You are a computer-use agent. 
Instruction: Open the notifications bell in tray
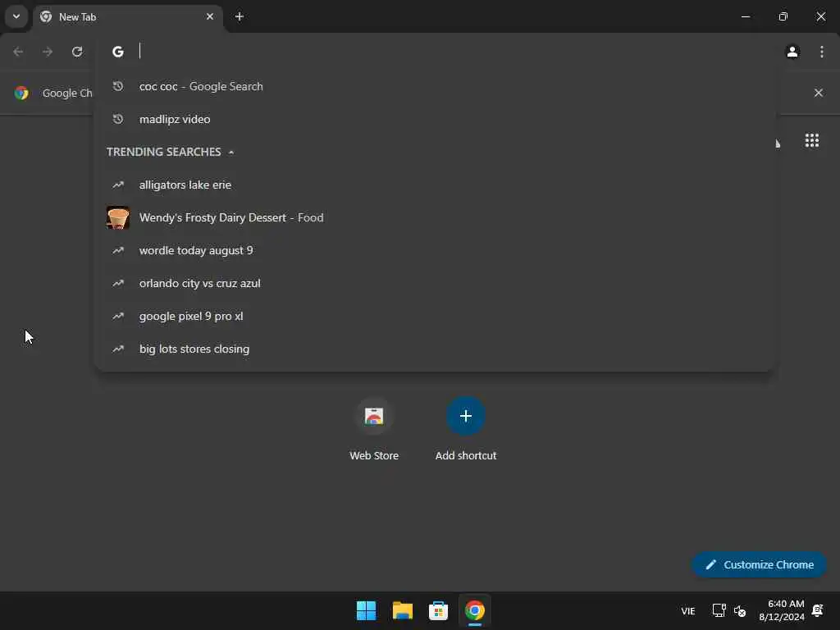pos(818,610)
